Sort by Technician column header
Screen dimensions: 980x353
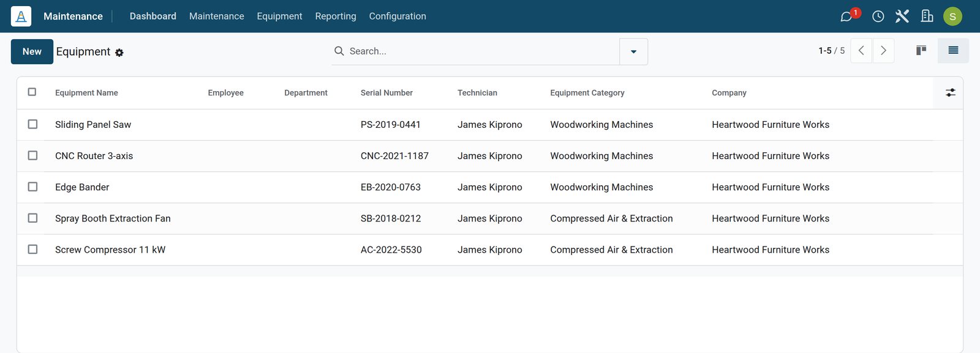pyautogui.click(x=477, y=93)
